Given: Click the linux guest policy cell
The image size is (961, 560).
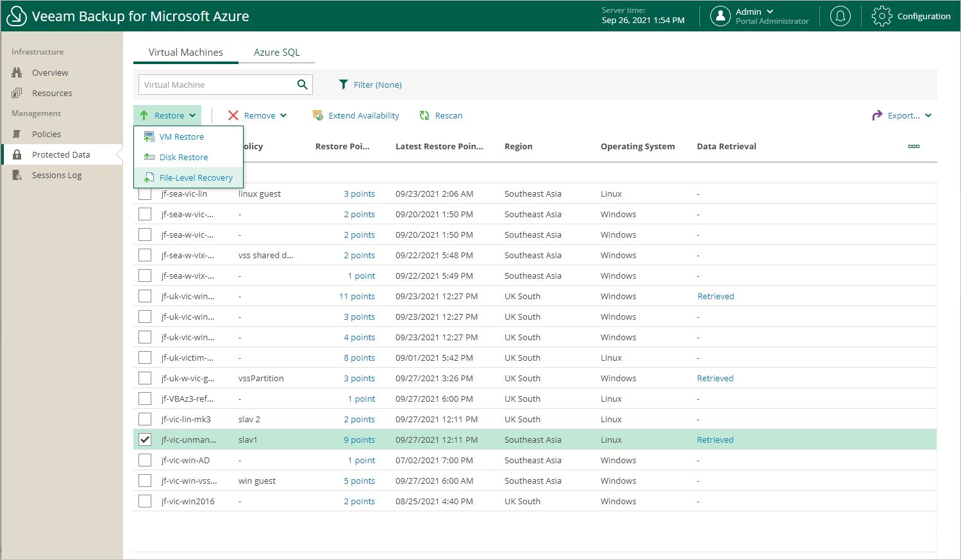Looking at the screenshot, I should pyautogui.click(x=260, y=194).
